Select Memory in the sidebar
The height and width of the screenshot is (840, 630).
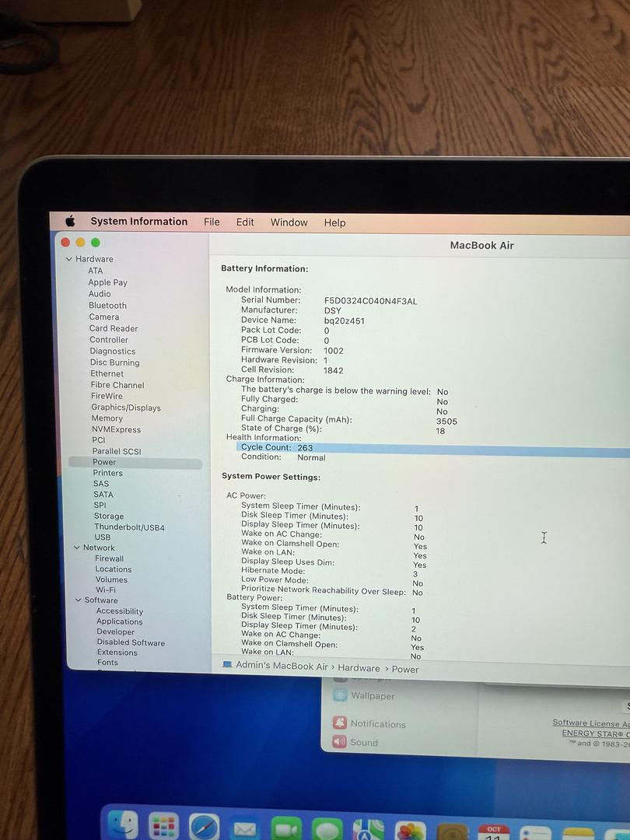(107, 418)
